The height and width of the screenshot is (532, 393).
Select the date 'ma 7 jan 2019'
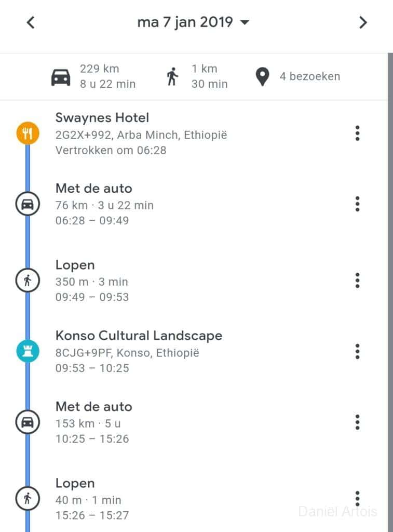pos(185,22)
